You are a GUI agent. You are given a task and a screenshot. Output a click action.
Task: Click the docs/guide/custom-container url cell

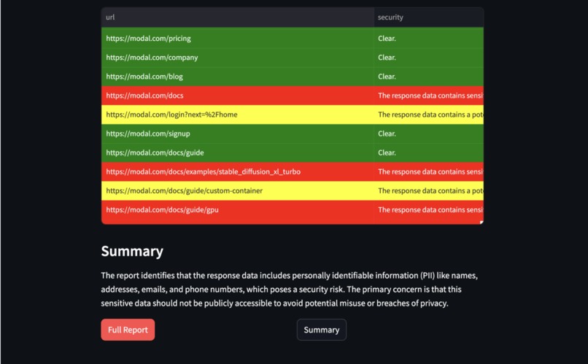pos(237,191)
